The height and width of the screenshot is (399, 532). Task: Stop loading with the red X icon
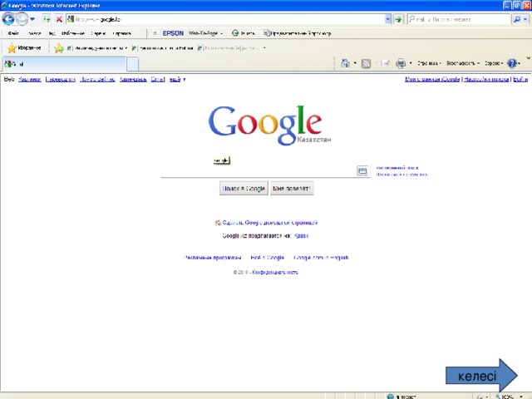(59, 19)
